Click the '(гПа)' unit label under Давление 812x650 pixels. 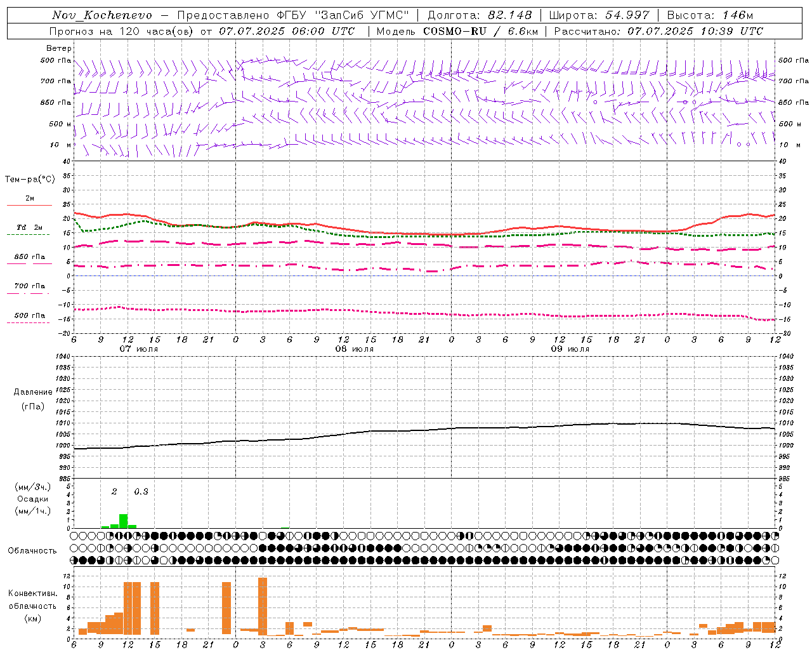(x=33, y=407)
